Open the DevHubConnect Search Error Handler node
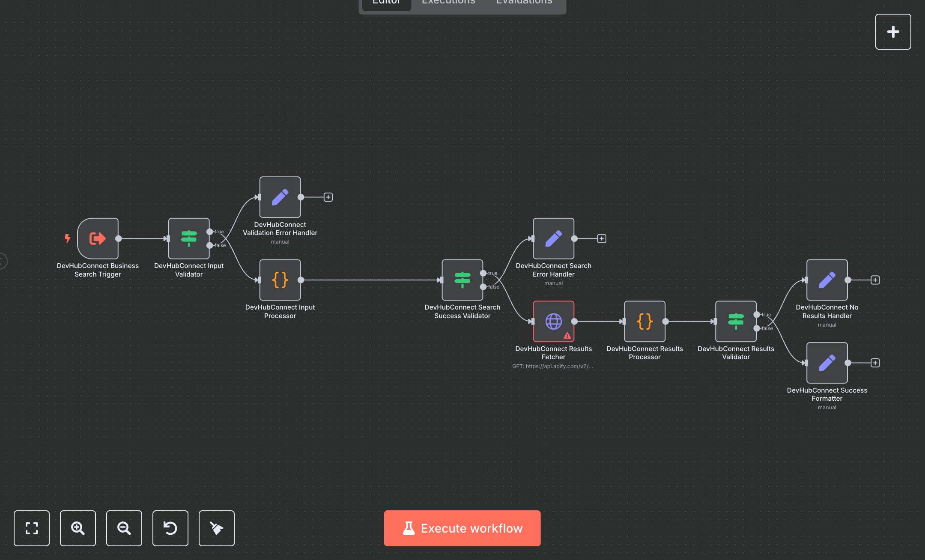The height and width of the screenshot is (560, 925). tap(553, 238)
